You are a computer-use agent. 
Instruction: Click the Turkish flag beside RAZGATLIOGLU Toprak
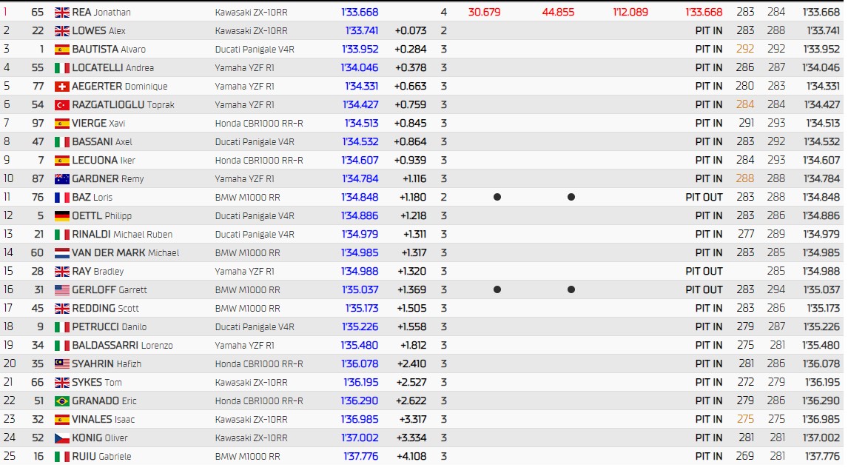62,104
